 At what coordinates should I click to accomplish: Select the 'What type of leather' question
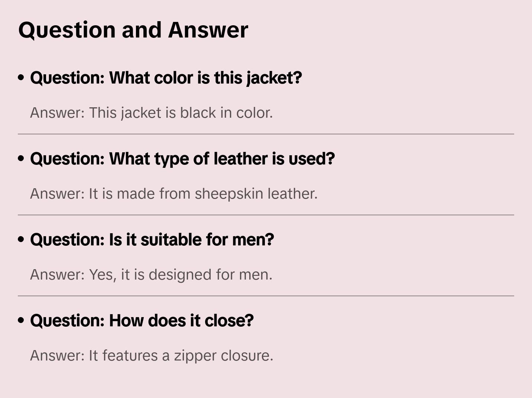tap(182, 159)
